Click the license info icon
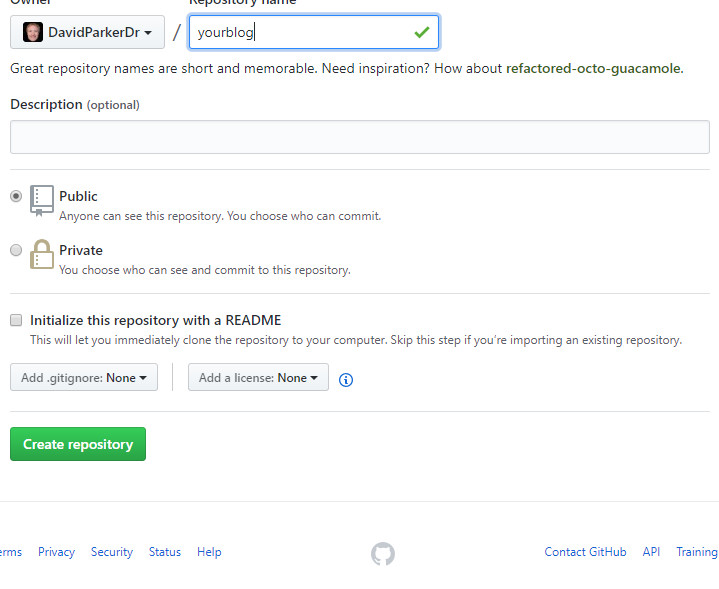The image size is (719, 589). [x=346, y=379]
